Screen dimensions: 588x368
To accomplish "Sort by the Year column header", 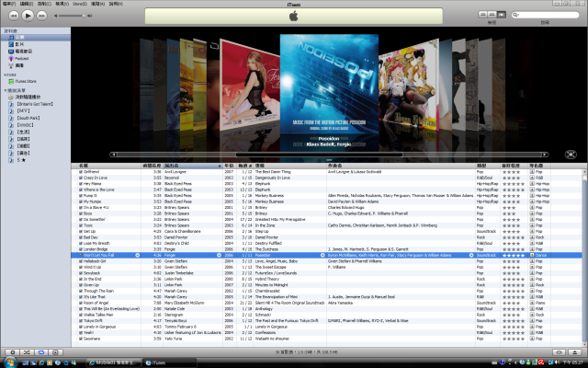I will click(x=229, y=166).
